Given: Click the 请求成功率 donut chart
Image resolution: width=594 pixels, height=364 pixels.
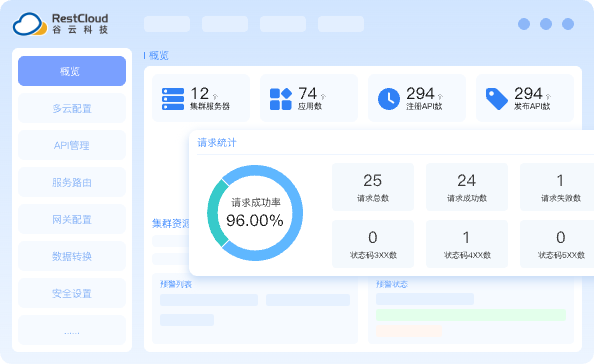Looking at the screenshot, I should [x=255, y=213].
